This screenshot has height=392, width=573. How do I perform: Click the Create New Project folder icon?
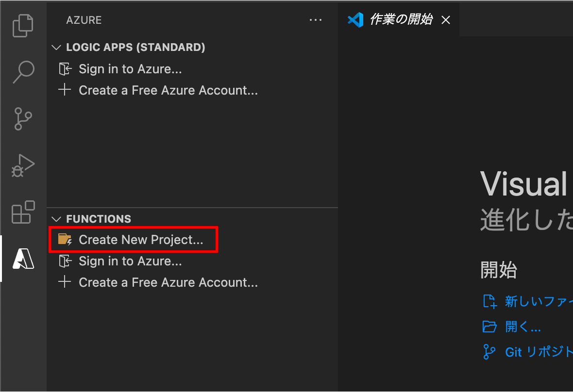65,240
